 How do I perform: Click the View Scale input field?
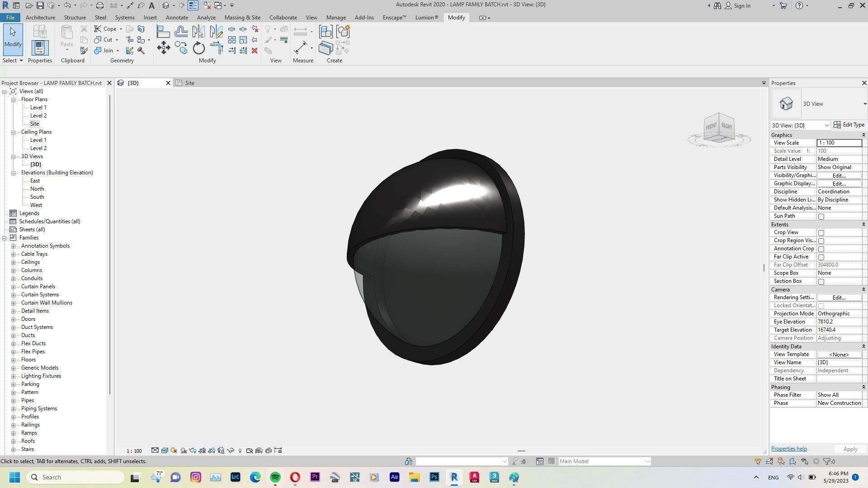(839, 143)
